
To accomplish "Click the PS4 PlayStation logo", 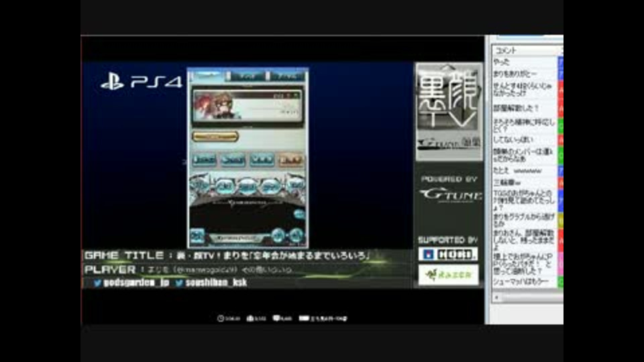I will [x=142, y=81].
